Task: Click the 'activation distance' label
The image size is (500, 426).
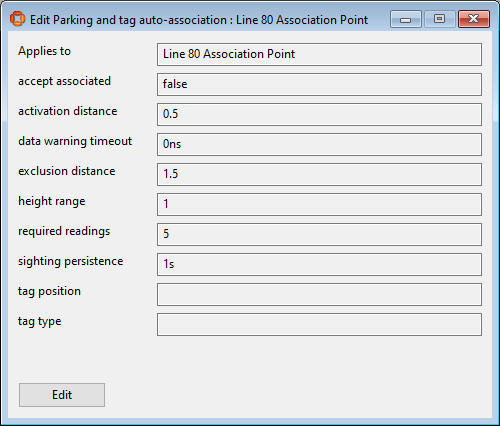Action: (68, 111)
